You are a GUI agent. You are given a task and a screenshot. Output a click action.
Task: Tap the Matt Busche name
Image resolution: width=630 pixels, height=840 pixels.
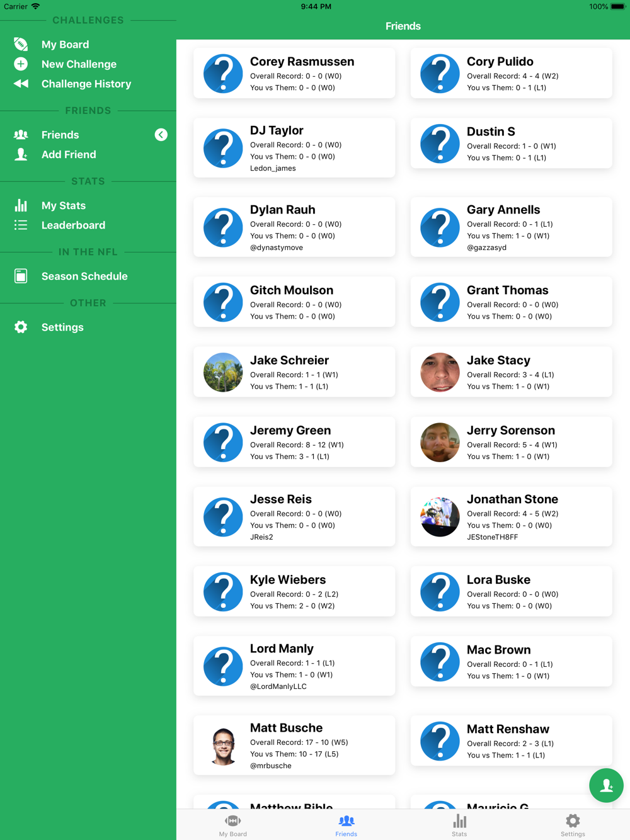coord(286,728)
